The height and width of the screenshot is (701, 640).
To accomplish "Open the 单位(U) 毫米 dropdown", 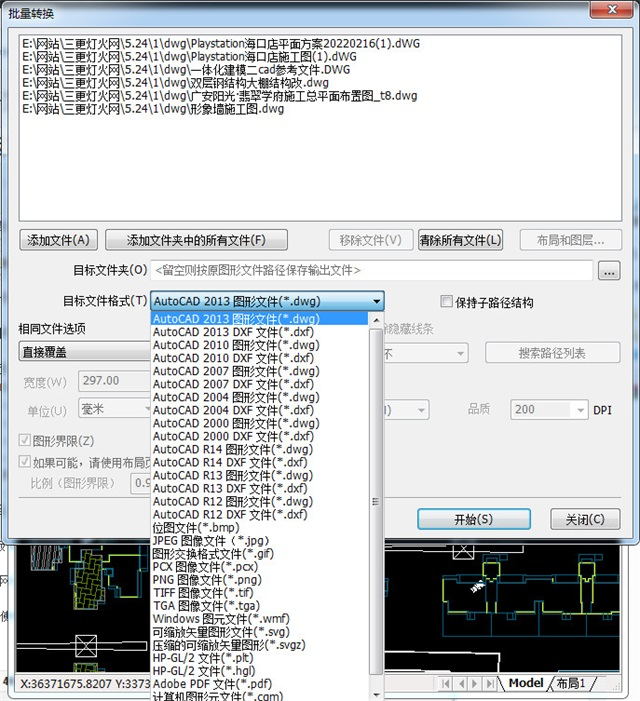I will pos(115,409).
